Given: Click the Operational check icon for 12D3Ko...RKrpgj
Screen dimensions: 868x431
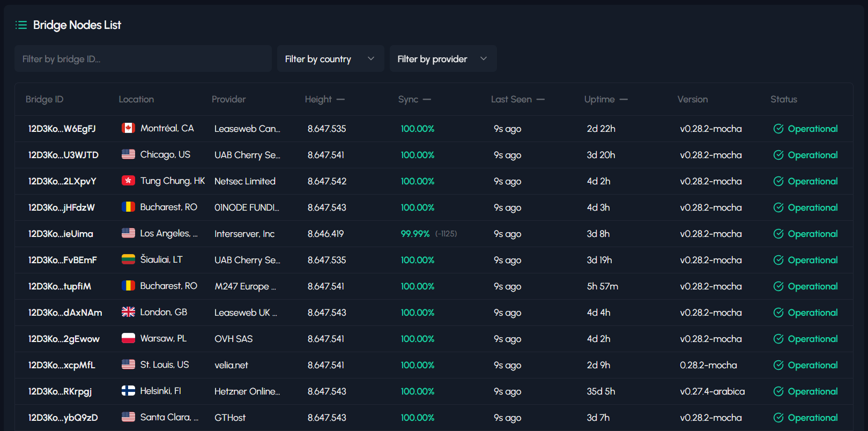Looking at the screenshot, I should (778, 391).
